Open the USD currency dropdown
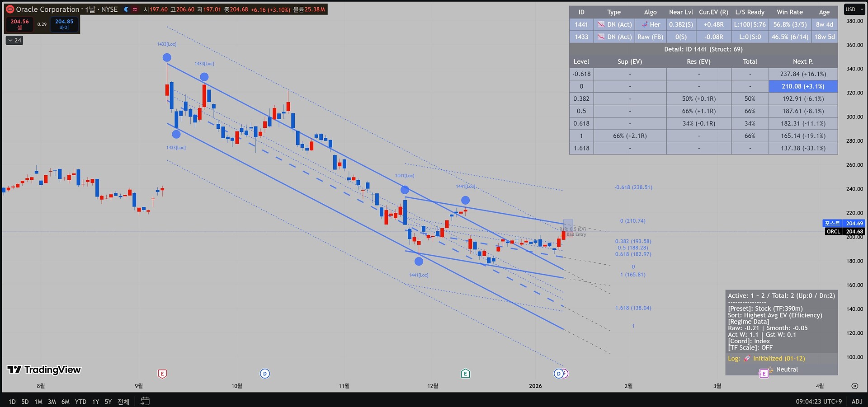This screenshot has width=868, height=407. pyautogui.click(x=854, y=9)
